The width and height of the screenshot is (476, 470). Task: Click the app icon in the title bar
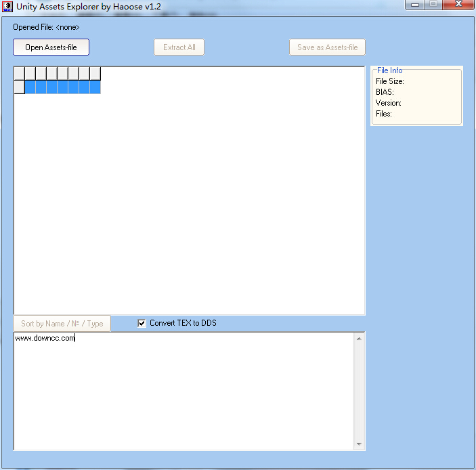(x=7, y=7)
